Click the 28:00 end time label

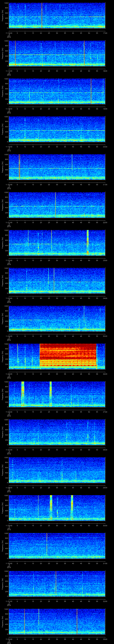(x=105, y=450)
